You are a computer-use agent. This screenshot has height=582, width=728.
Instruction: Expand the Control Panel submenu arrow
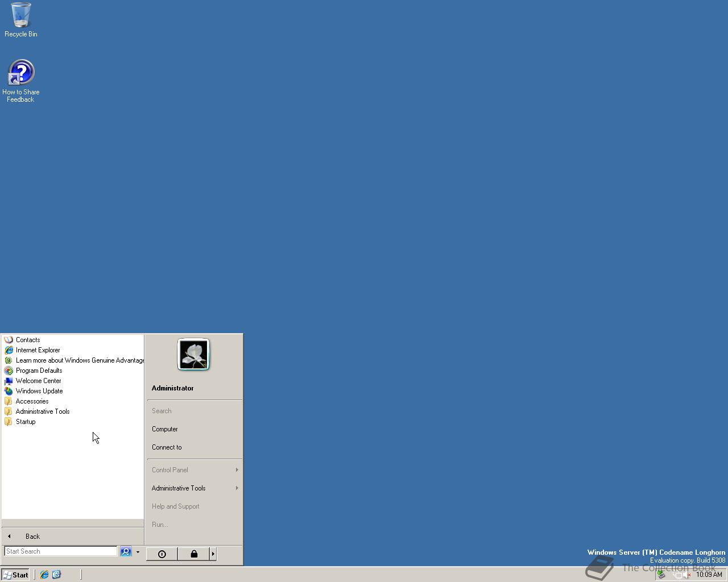click(x=237, y=470)
